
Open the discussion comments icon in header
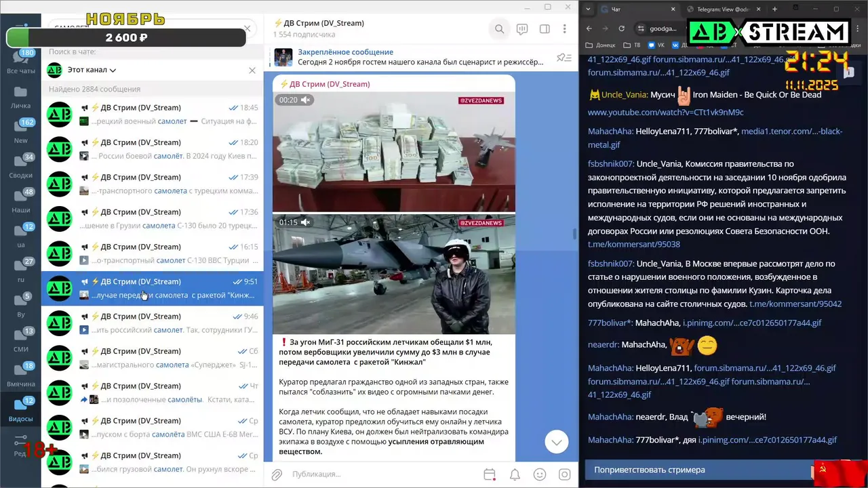522,29
